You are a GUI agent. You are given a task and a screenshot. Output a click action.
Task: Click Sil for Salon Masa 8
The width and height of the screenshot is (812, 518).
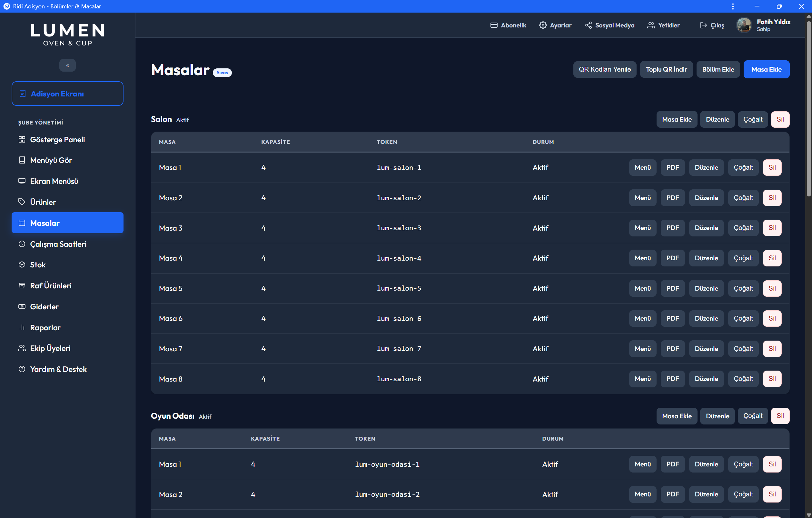[772, 379]
